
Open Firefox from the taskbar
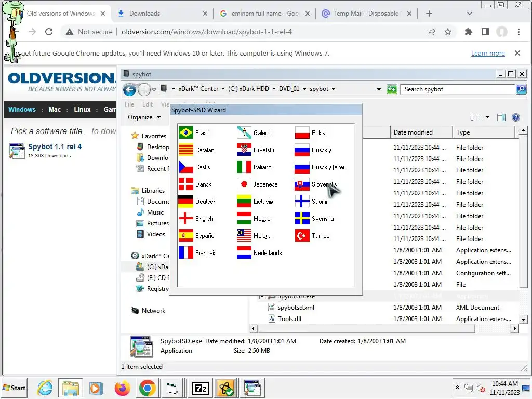click(122, 388)
